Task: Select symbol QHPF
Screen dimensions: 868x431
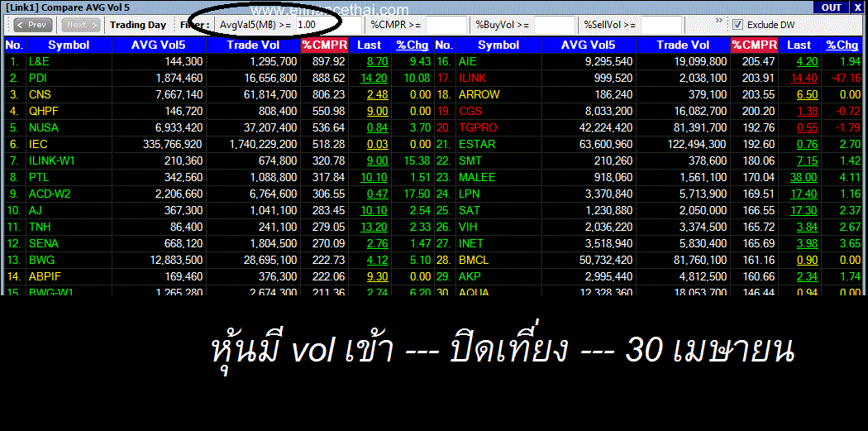Action: [x=44, y=112]
